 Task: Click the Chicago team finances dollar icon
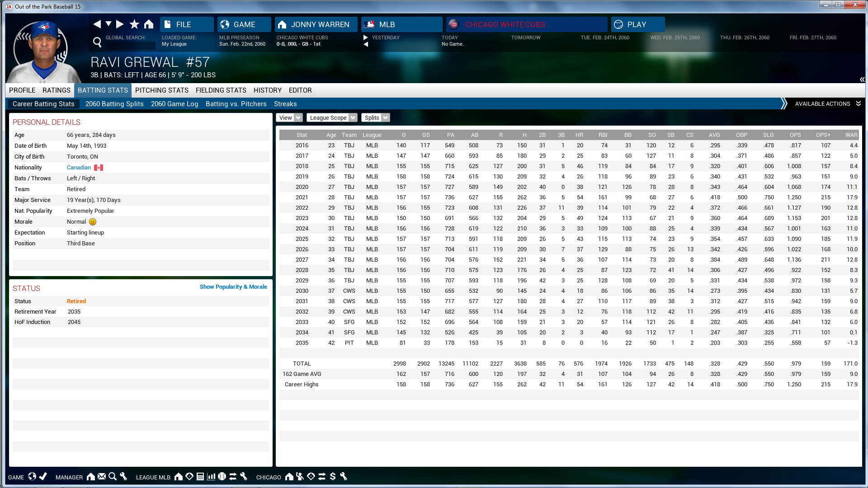[x=333, y=477]
